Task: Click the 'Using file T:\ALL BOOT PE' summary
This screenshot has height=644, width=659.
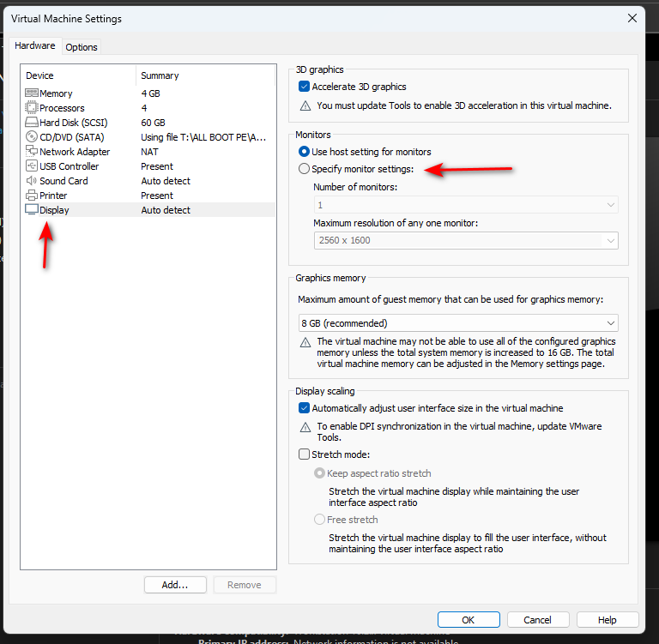Action: [x=203, y=137]
